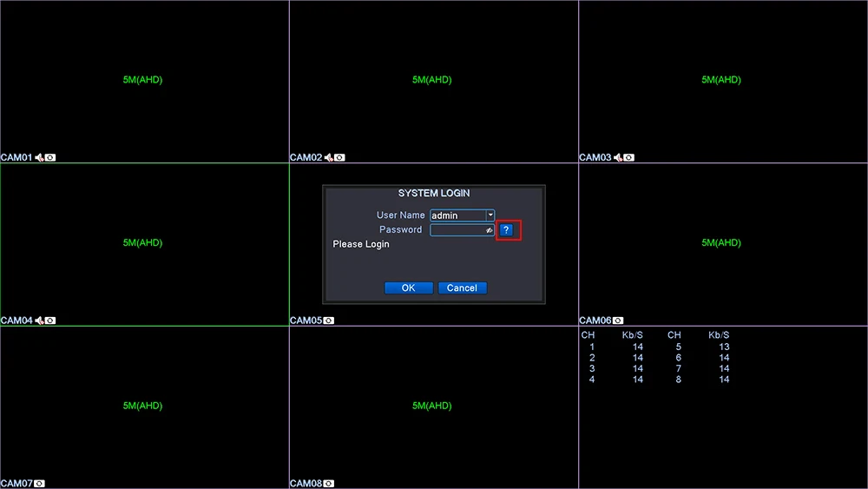Toggle password visibility eye icon

click(x=489, y=230)
